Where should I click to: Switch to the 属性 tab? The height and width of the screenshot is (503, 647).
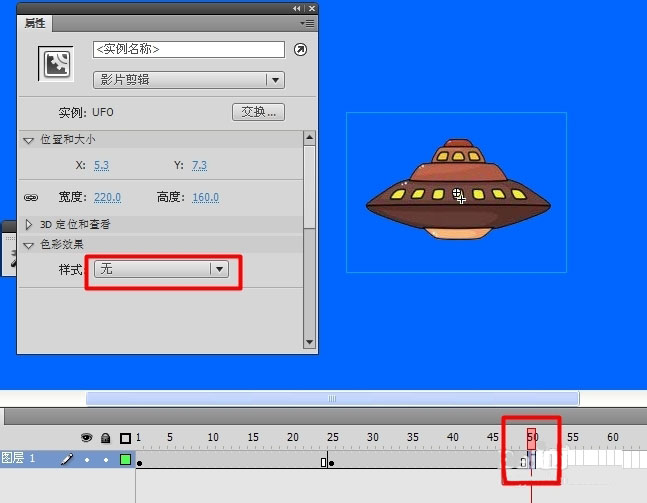(35, 23)
